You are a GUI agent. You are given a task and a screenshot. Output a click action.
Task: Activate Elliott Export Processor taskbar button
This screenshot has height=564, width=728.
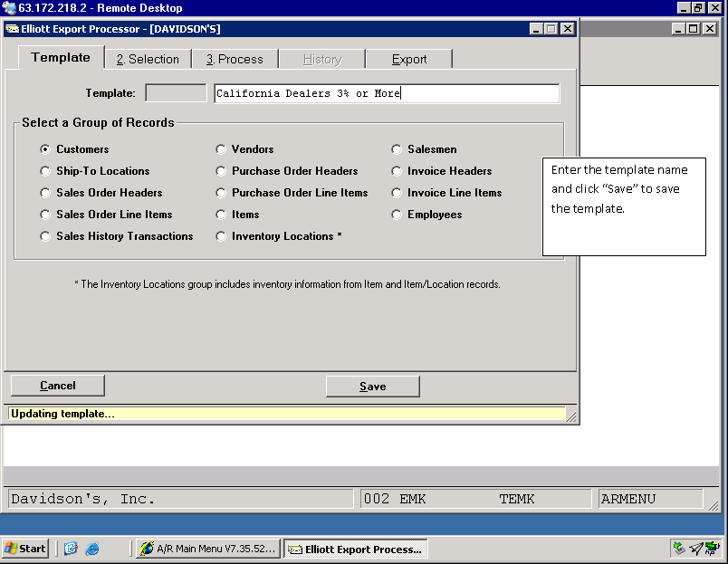[x=356, y=550]
